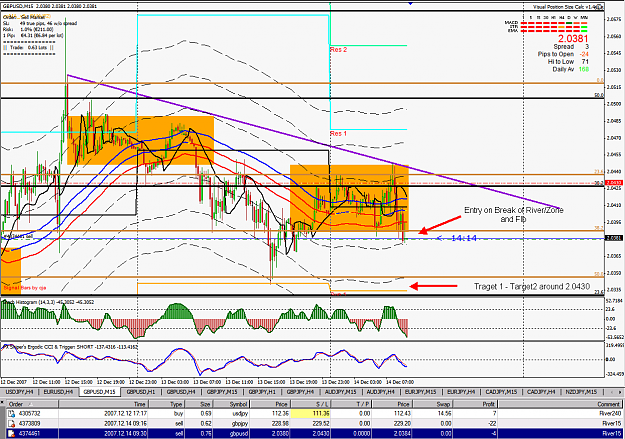Sort trades by the Order column header
The image size is (625, 439).
pos(33,404)
